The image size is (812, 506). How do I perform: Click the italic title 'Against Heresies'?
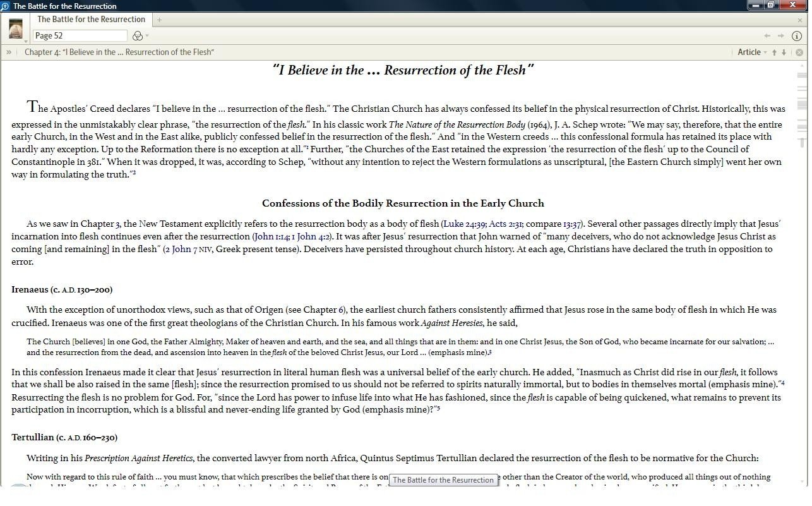click(452, 323)
